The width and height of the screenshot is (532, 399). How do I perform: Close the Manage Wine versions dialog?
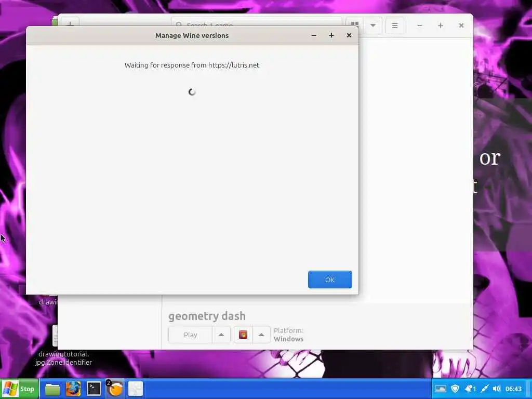(x=349, y=35)
